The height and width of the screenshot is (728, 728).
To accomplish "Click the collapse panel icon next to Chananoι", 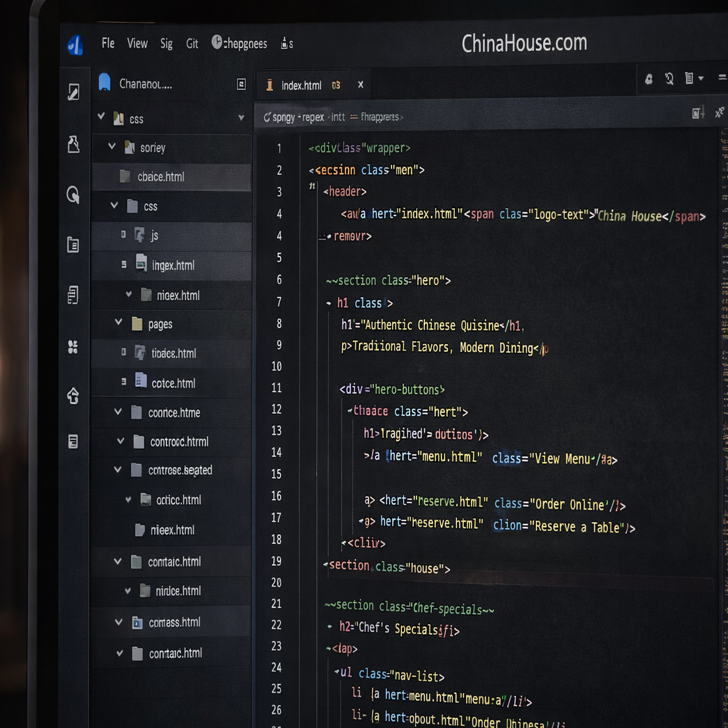I will 241,84.
